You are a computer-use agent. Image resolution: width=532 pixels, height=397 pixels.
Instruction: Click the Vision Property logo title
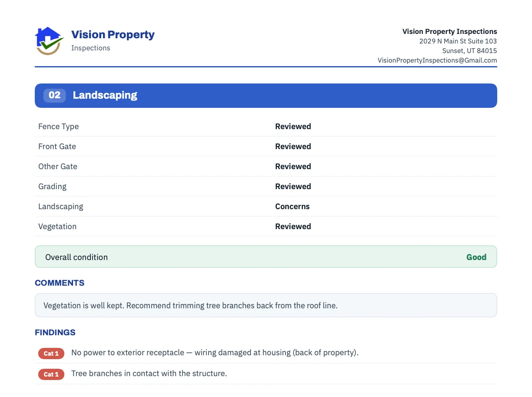(x=113, y=35)
